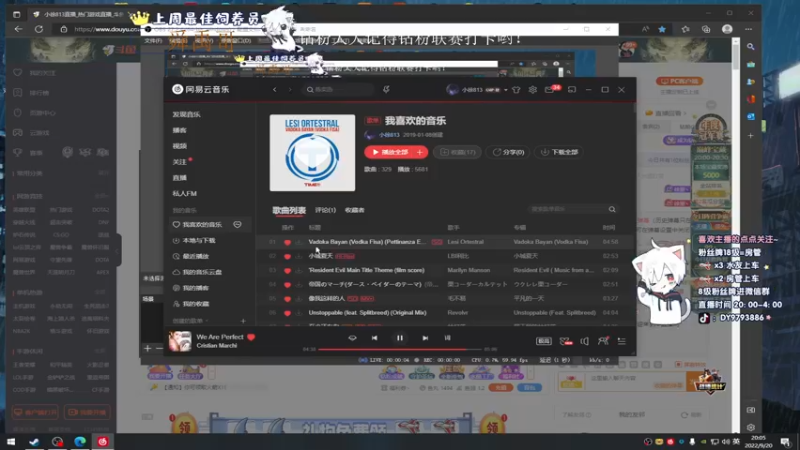Toggle heart for We Are Perfect in player
Screen dimensions: 800x450
tap(251, 337)
